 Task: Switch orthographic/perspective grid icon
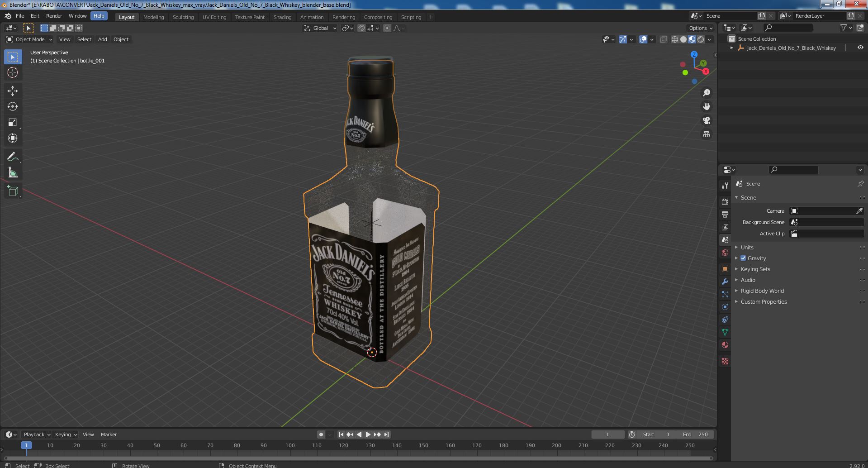(x=706, y=134)
